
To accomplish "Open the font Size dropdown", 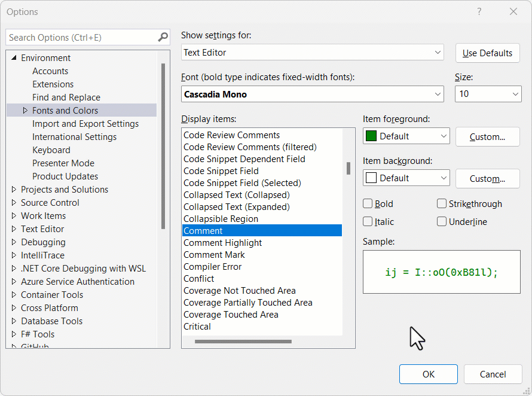I will pyautogui.click(x=515, y=94).
